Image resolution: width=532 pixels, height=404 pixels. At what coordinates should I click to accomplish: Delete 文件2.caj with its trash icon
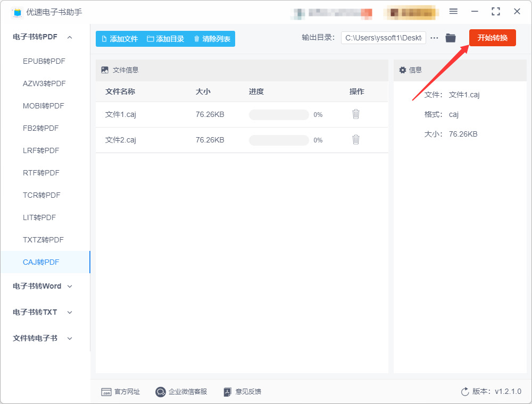pyautogui.click(x=355, y=140)
